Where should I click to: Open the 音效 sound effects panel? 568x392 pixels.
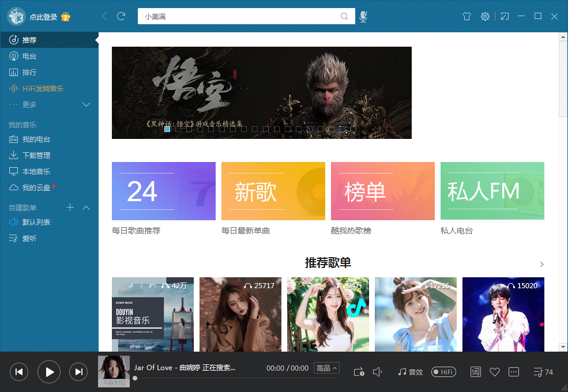pyautogui.click(x=410, y=372)
